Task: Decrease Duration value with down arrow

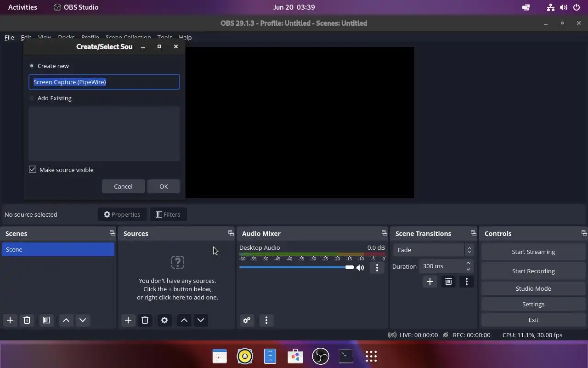Action: point(468,269)
